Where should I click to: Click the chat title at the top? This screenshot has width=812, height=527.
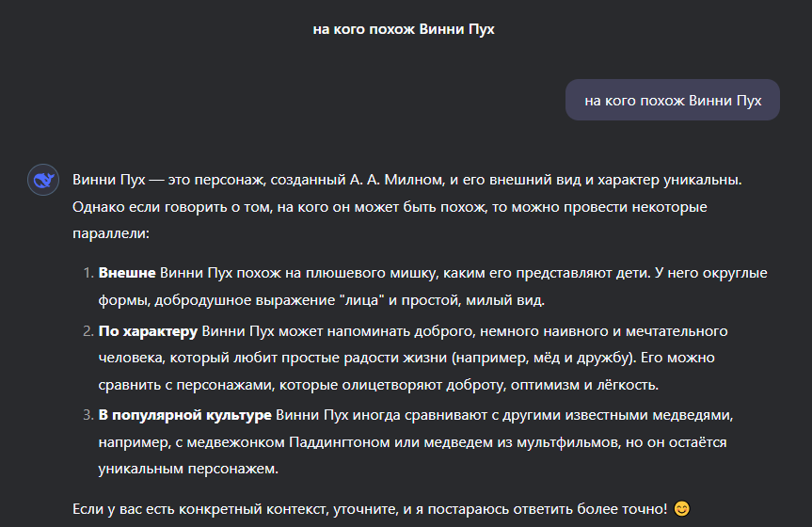tap(404, 29)
